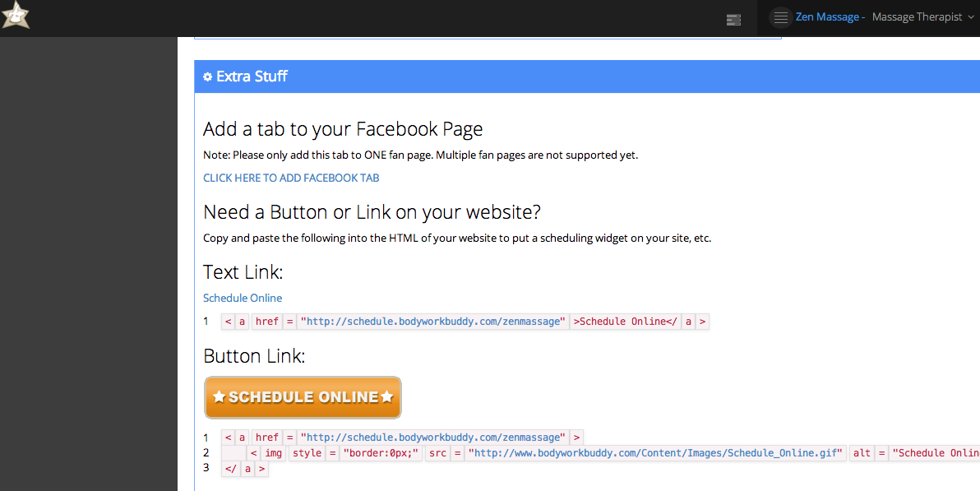This screenshot has width=980, height=491.
Task: Click the Zen Massage account name
Action: 826,17
